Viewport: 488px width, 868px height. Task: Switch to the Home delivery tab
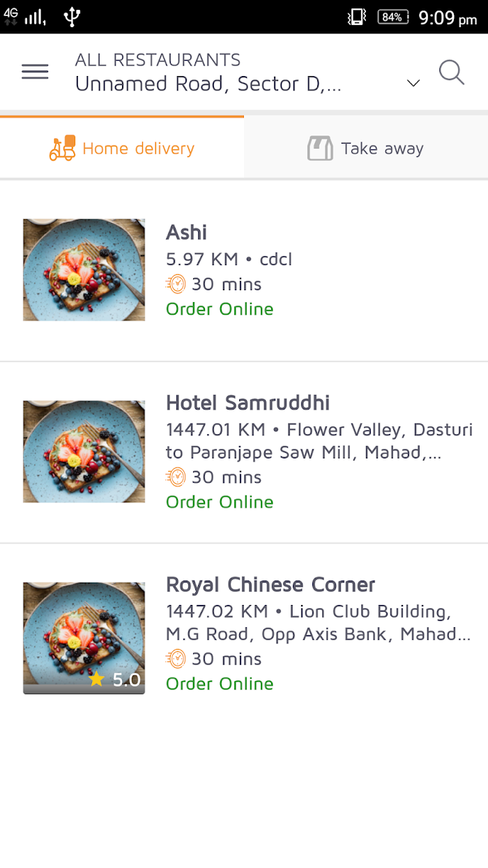[x=122, y=148]
